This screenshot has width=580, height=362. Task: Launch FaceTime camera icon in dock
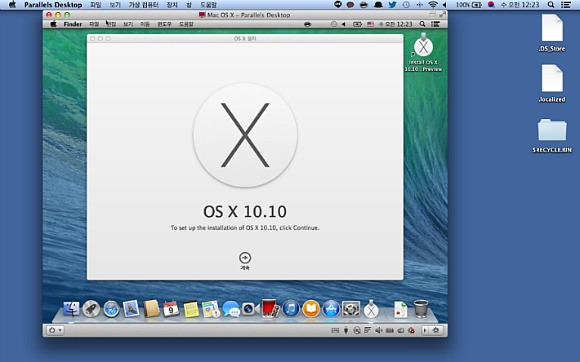pyautogui.click(x=250, y=309)
